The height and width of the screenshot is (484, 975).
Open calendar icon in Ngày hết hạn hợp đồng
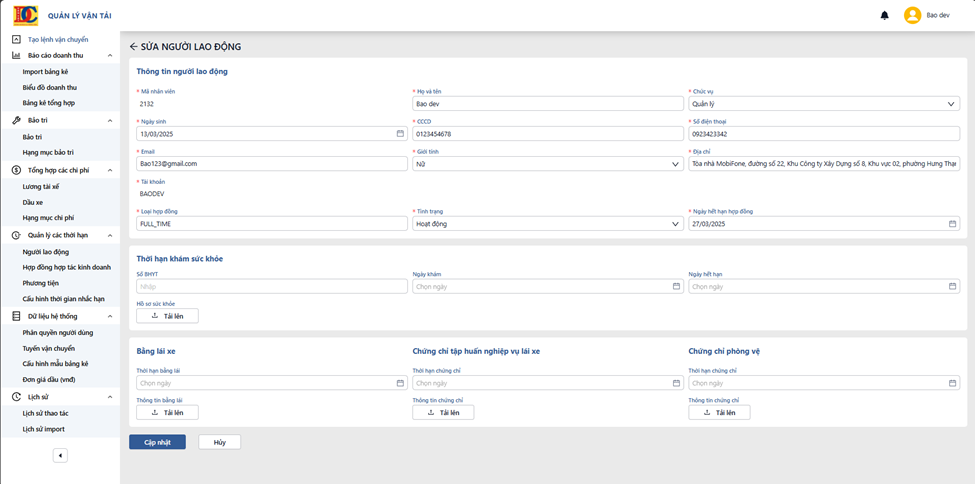pos(952,224)
